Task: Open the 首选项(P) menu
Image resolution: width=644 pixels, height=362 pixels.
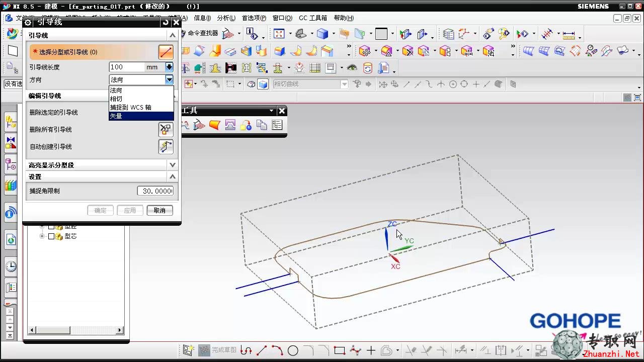Action: coord(254,18)
